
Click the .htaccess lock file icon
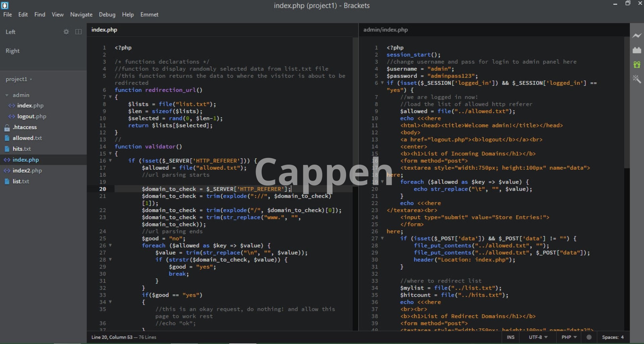coord(7,128)
